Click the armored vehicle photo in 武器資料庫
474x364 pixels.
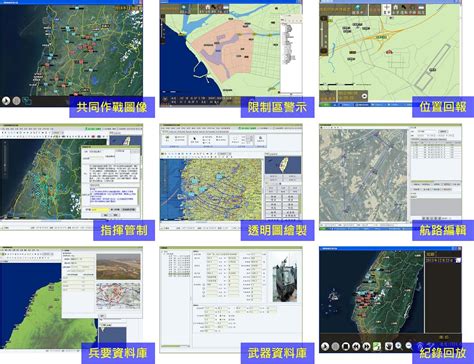(x=284, y=278)
